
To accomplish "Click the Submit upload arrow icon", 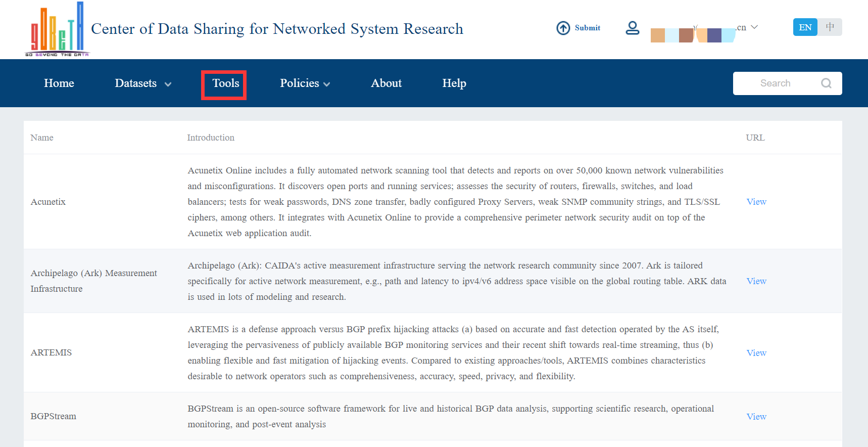I will click(563, 28).
